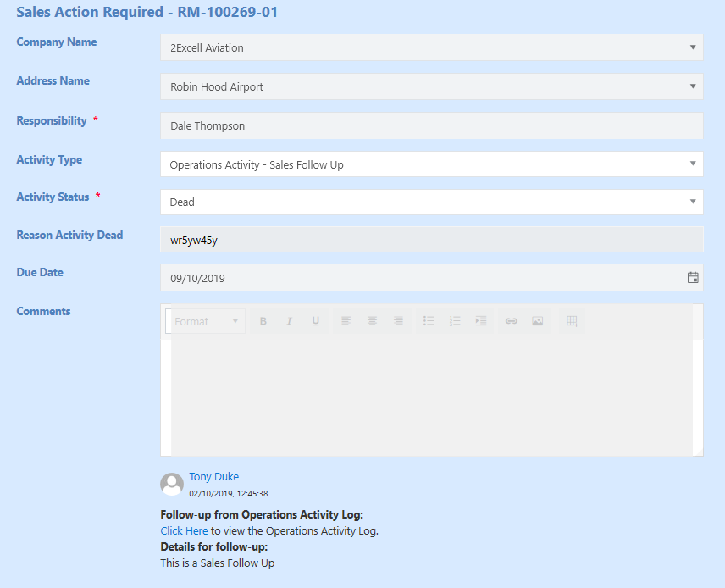The height and width of the screenshot is (588, 725).
Task: Insert a hyperlink in comments
Action: click(512, 321)
